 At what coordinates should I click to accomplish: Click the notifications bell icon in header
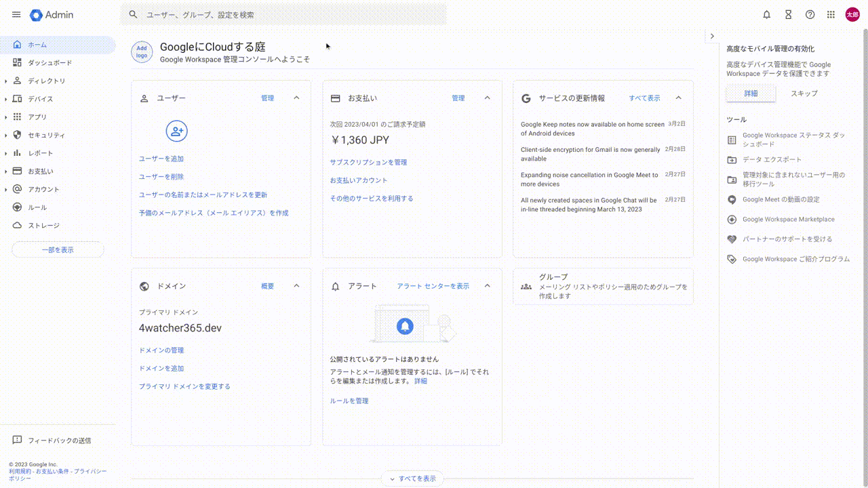point(767,15)
